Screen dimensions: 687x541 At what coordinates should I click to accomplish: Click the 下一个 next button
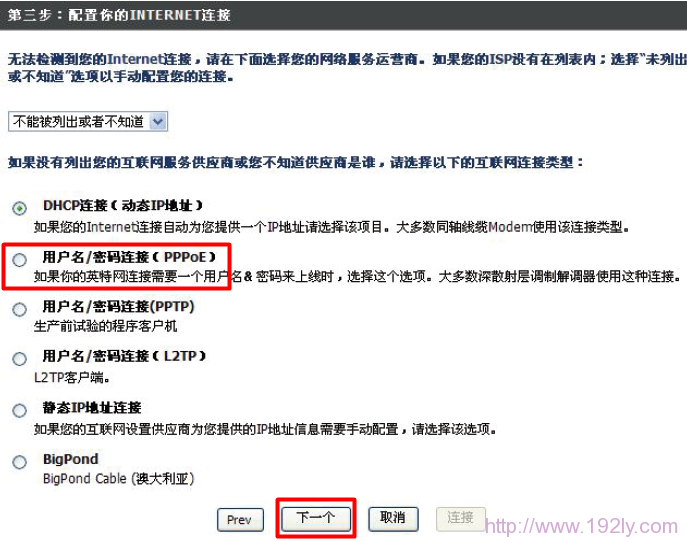tap(316, 518)
